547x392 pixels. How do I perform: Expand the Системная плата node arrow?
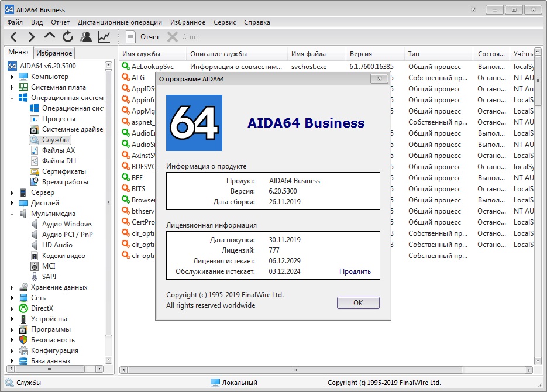(12, 87)
